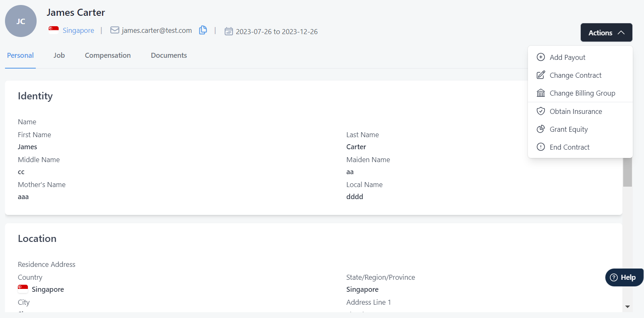Click the pie chart icon for Grant Equity

coord(540,129)
